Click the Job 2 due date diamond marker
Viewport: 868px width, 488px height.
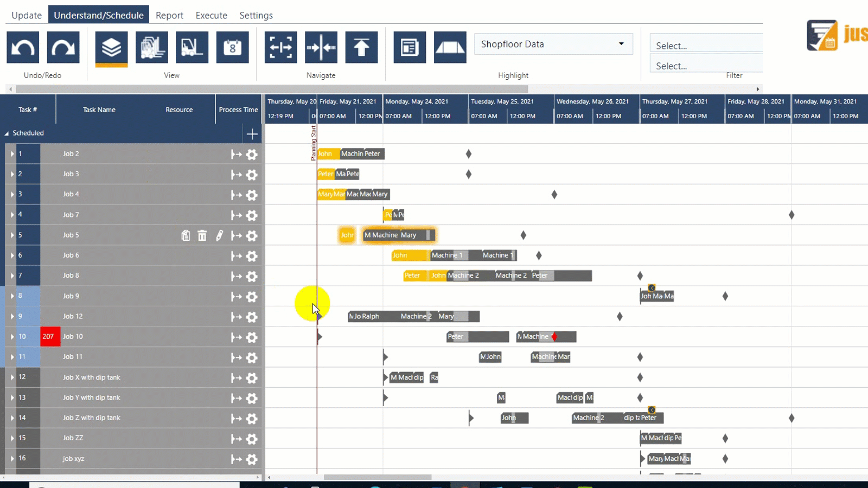[469, 154]
